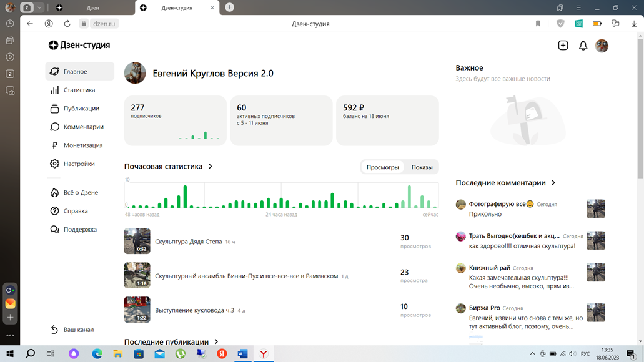Open the 277 подписчиков card

(x=176, y=120)
